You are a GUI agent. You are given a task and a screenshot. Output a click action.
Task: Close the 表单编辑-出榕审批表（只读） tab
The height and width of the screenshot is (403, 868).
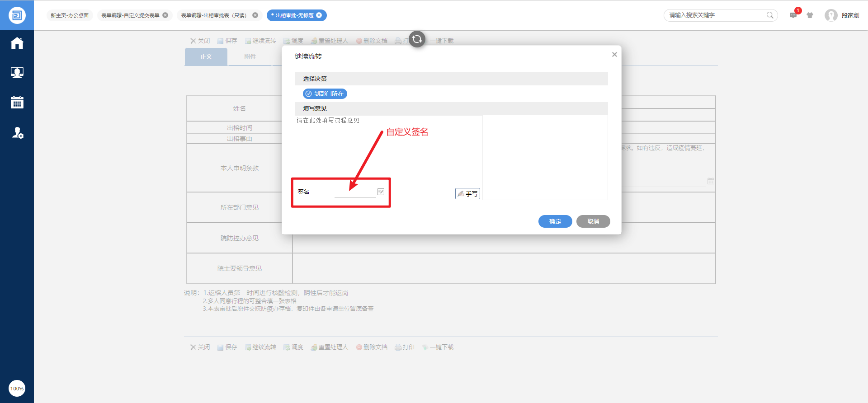coord(255,15)
